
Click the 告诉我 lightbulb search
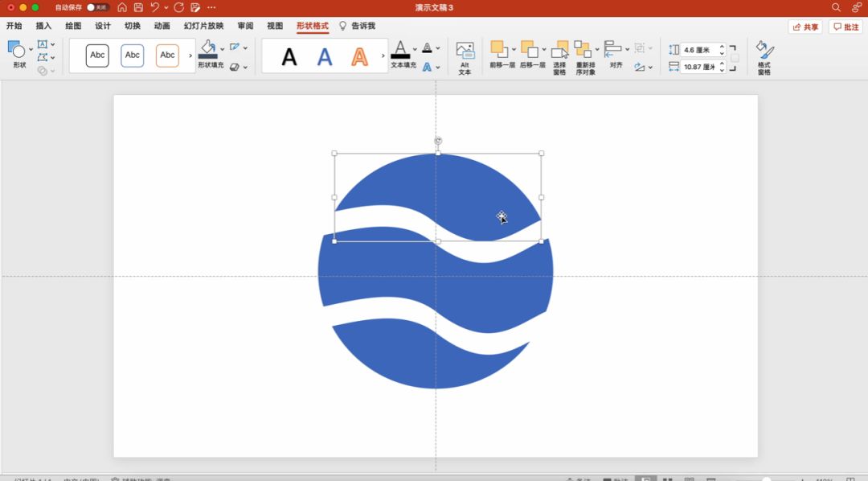[357, 26]
